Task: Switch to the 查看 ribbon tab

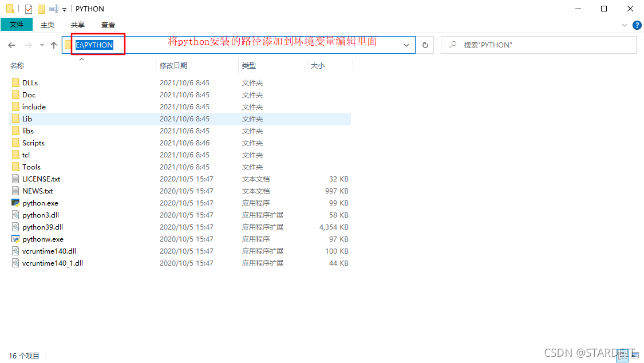Action: 108,25
